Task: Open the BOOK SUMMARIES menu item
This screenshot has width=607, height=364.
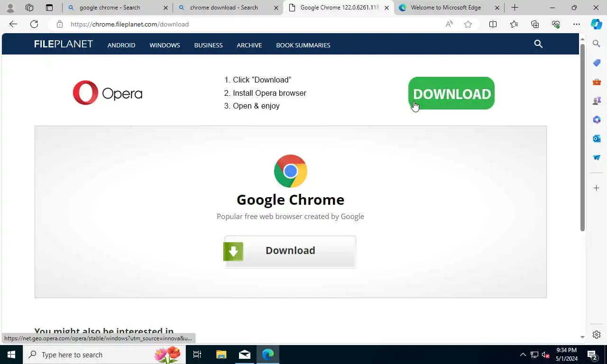Action: pos(303,45)
